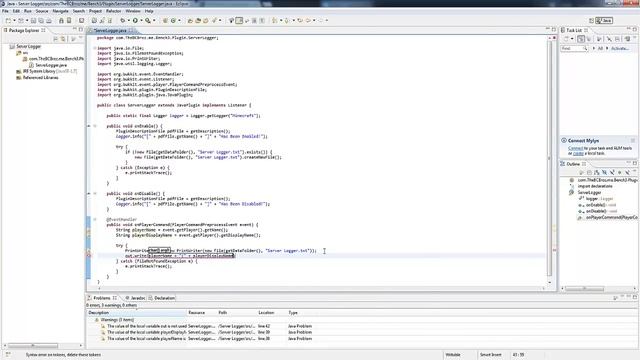The width and height of the screenshot is (640, 360).
Task: Open the Project menu
Action: [95, 11]
